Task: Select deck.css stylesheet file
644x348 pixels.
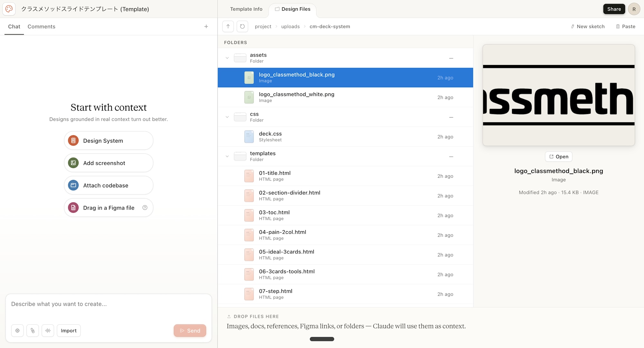Action: click(x=270, y=136)
